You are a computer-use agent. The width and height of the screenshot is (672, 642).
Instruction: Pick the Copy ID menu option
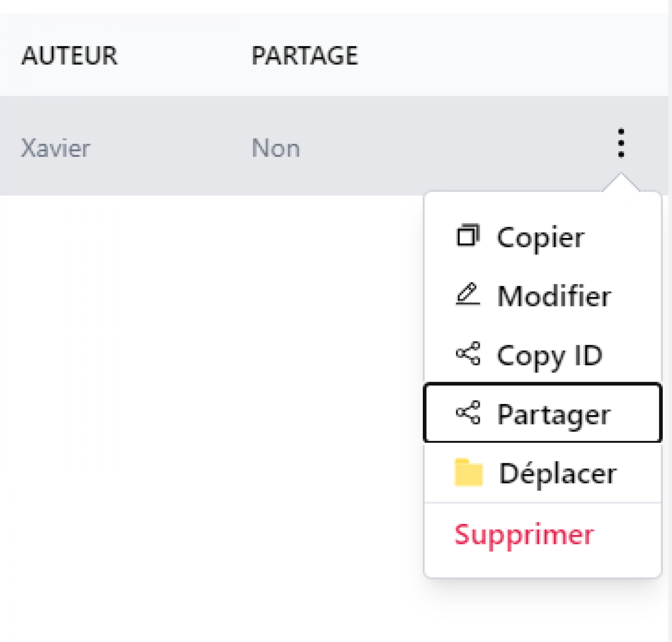pos(542,354)
